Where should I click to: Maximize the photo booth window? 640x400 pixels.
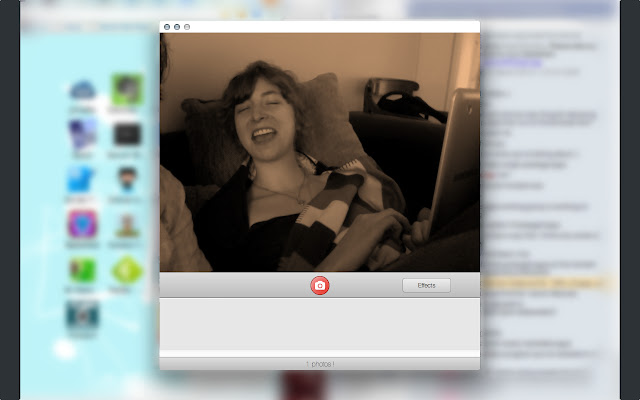click(x=188, y=27)
